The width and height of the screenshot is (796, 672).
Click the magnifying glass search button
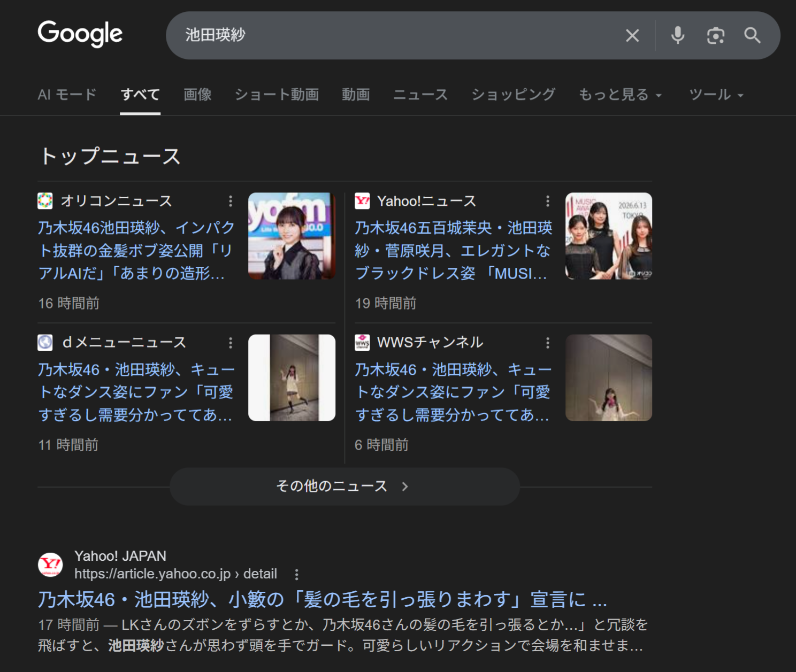pos(752,36)
